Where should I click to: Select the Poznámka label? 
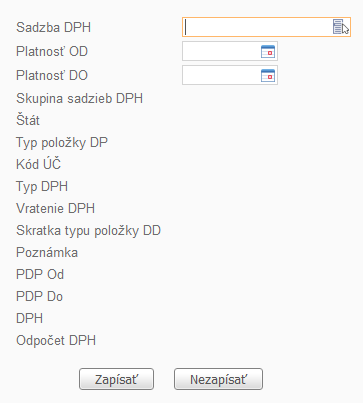coord(47,252)
